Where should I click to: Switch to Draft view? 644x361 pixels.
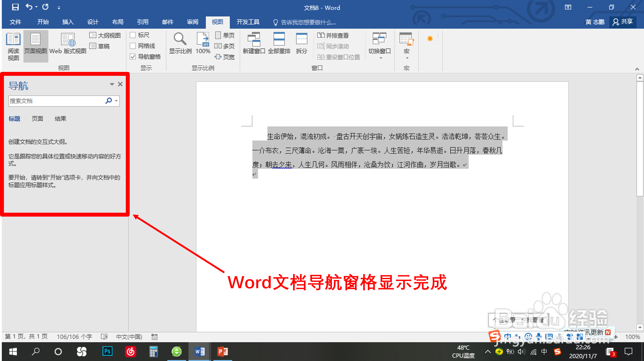click(x=100, y=46)
